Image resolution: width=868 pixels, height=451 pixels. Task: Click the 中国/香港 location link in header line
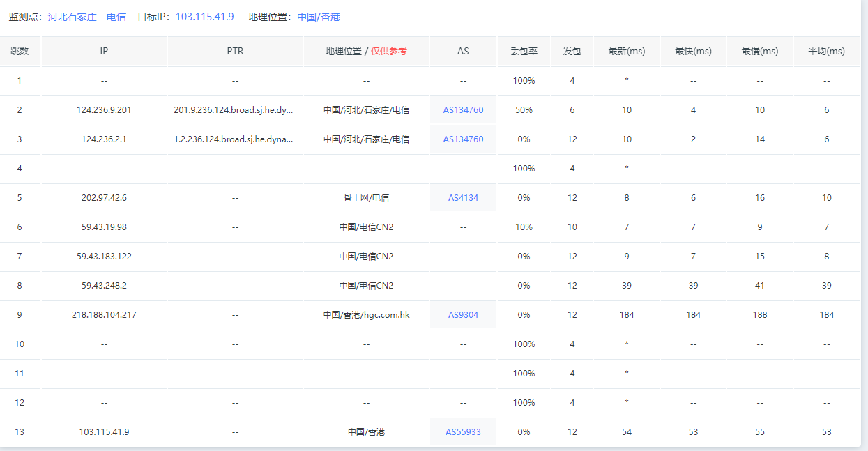pyautogui.click(x=318, y=17)
